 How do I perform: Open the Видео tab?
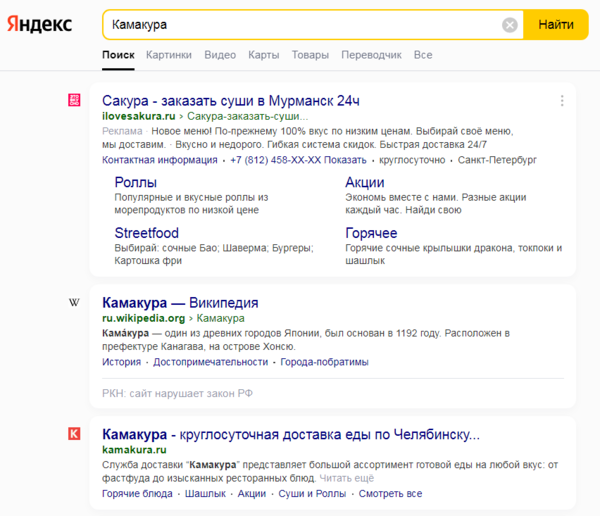click(220, 55)
